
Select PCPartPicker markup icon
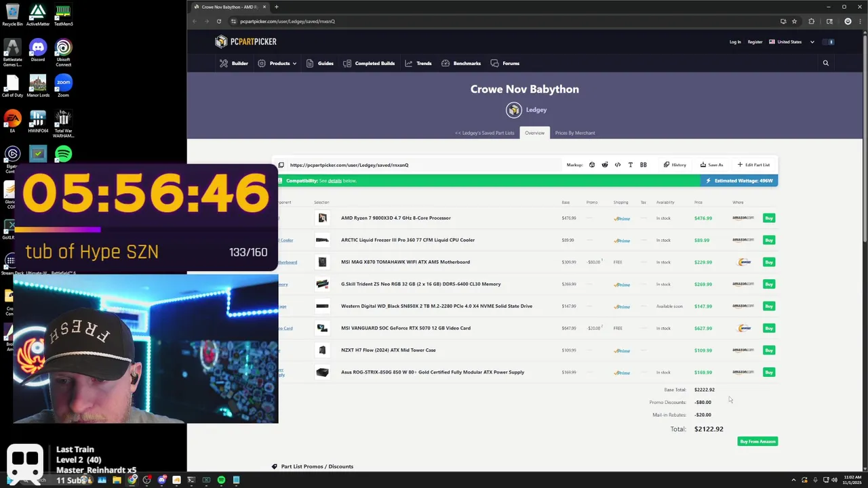pos(592,165)
